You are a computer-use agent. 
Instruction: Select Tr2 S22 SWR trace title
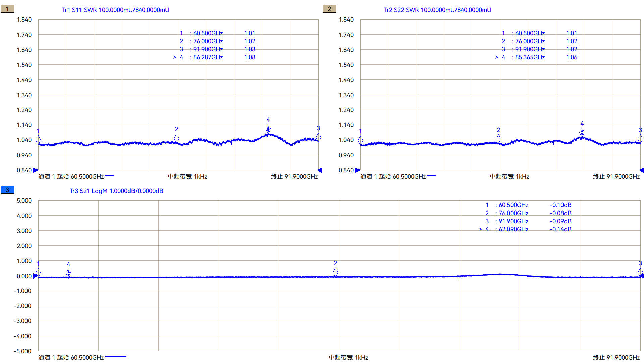coord(437,10)
